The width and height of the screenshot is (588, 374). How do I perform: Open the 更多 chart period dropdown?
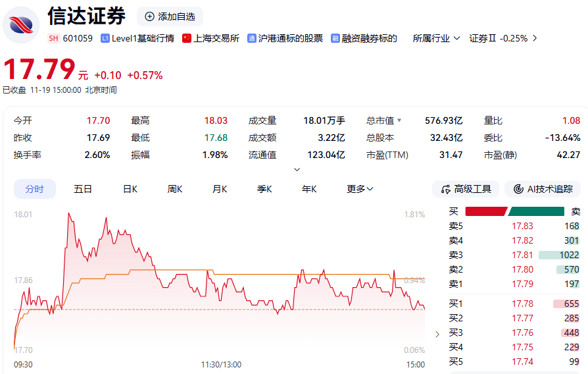pyautogui.click(x=360, y=189)
